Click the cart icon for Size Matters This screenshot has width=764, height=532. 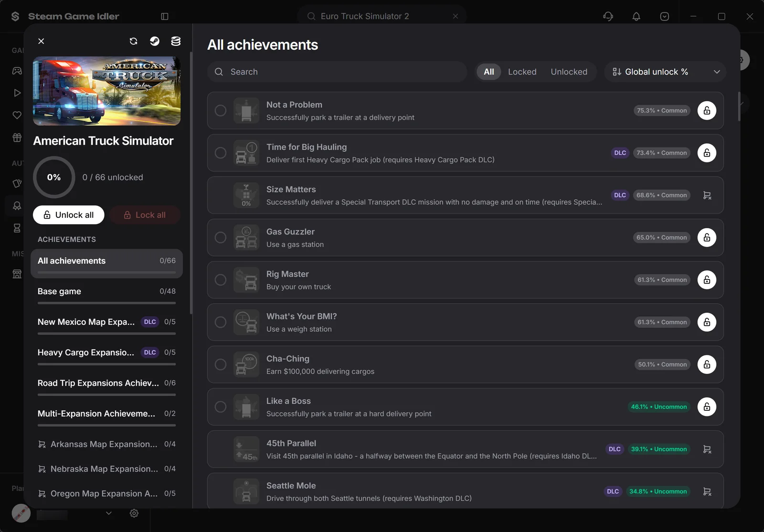click(707, 195)
